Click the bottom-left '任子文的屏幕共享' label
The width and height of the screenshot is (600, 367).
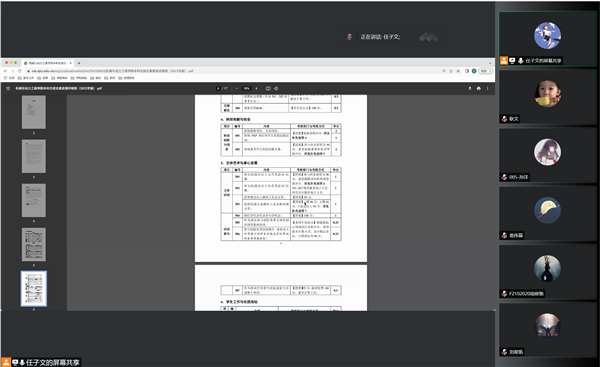pyautogui.click(x=52, y=362)
